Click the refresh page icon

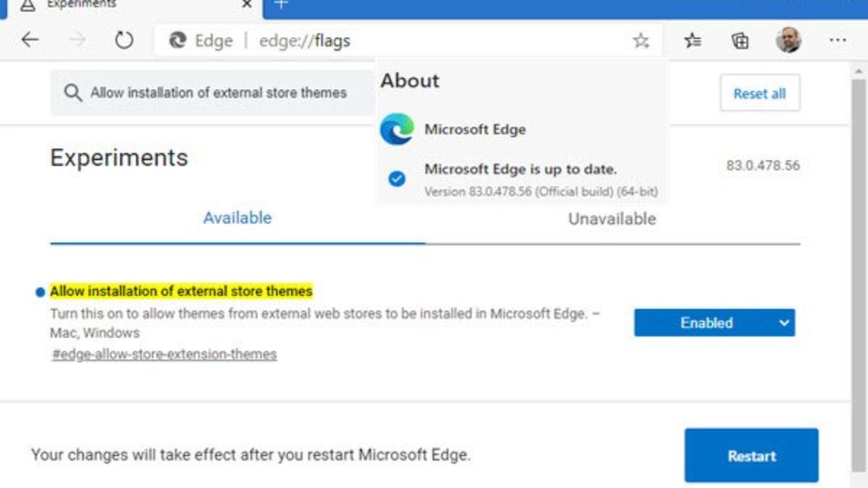(x=124, y=40)
